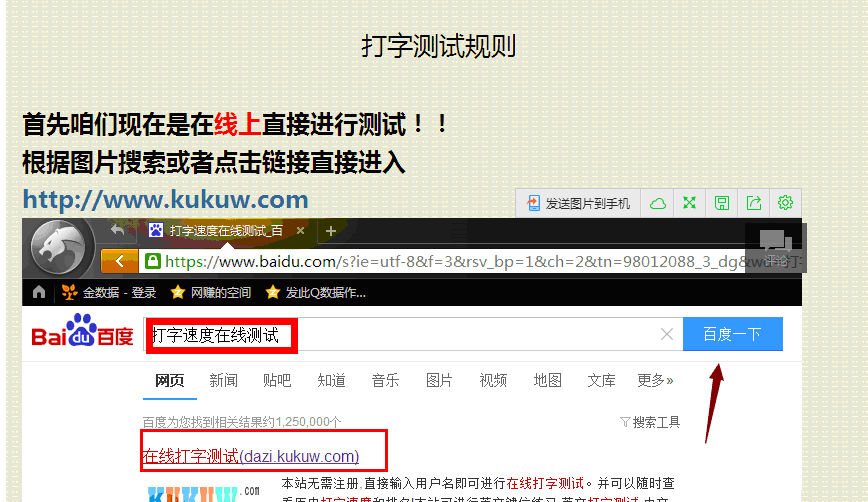Click the baidu.com address bar URL
This screenshot has height=502, width=868.
pyautogui.click(x=454, y=261)
